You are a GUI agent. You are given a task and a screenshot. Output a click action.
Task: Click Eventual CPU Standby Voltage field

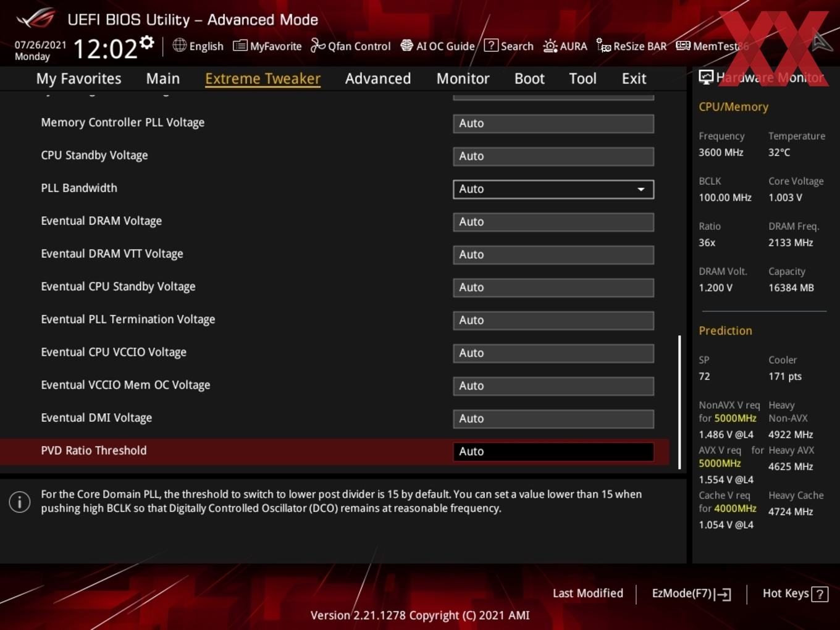point(553,287)
